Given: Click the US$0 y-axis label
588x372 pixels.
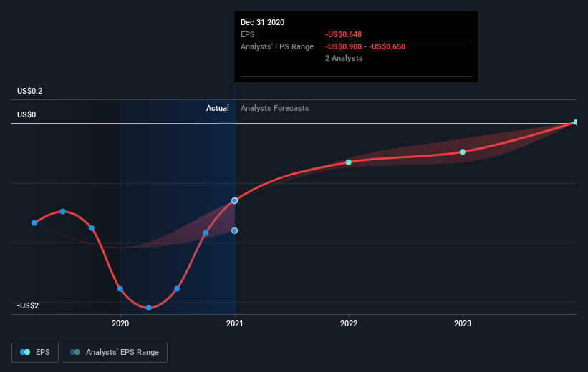Looking at the screenshot, I should click(x=26, y=114).
